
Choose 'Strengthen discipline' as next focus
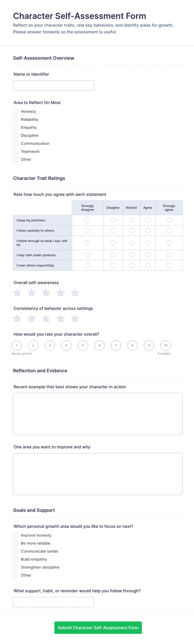click(x=15, y=567)
